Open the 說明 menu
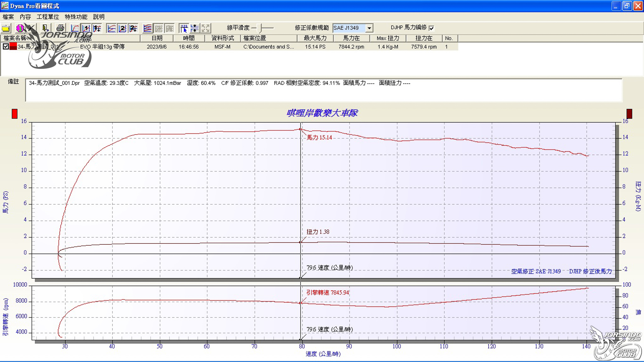Viewport: 644px width, 362px height. [x=99, y=17]
